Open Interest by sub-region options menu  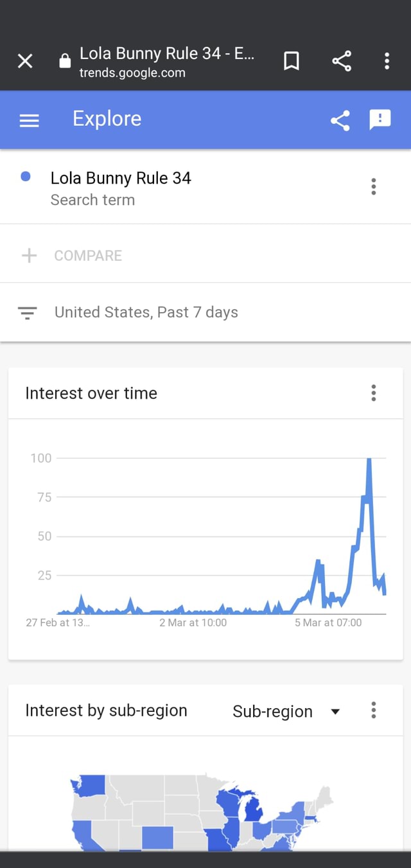[x=374, y=711]
